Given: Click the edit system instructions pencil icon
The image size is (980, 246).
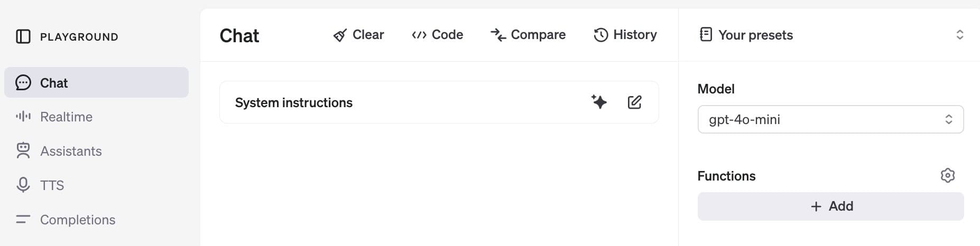Looking at the screenshot, I should click(x=634, y=102).
